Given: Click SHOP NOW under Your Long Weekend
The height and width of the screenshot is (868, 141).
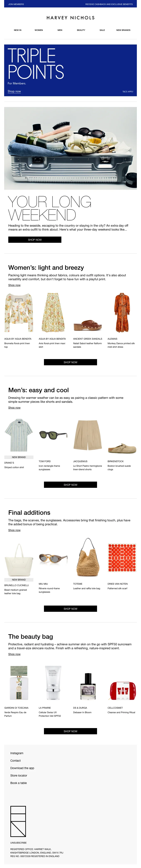Looking at the screenshot, I should click(x=35, y=240).
